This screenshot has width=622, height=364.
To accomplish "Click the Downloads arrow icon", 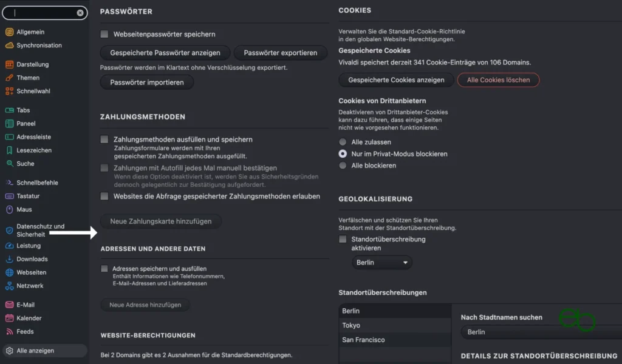I will click(9, 259).
